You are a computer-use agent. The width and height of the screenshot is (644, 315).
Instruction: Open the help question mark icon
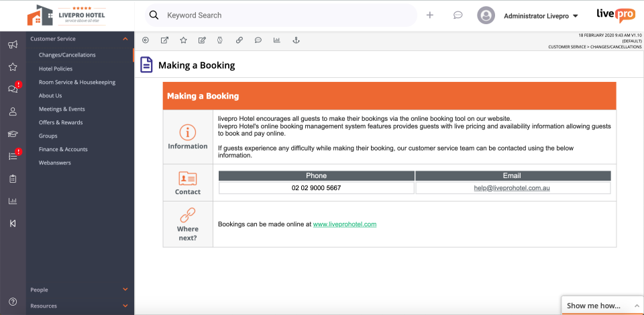(x=13, y=302)
